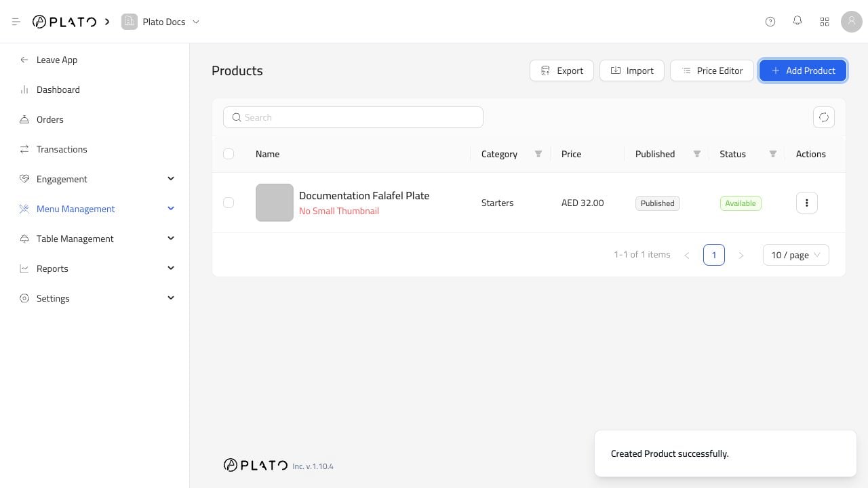Click the Table Management icon
868x488 pixels.
coord(24,239)
